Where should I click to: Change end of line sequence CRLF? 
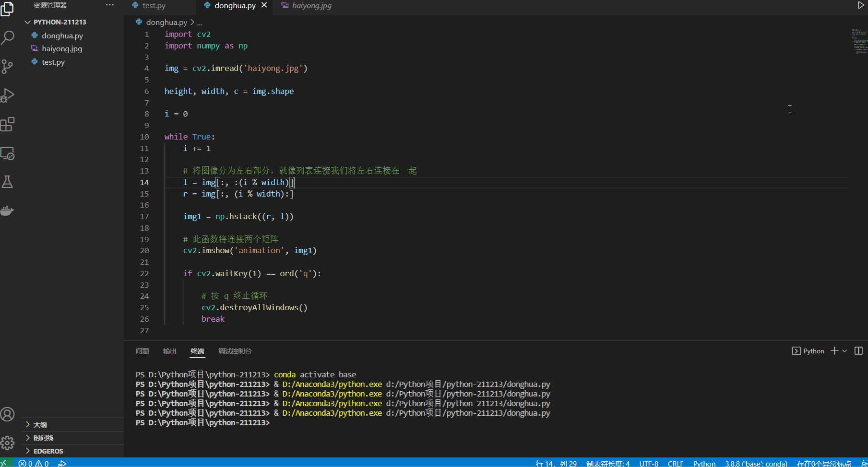[x=676, y=463]
